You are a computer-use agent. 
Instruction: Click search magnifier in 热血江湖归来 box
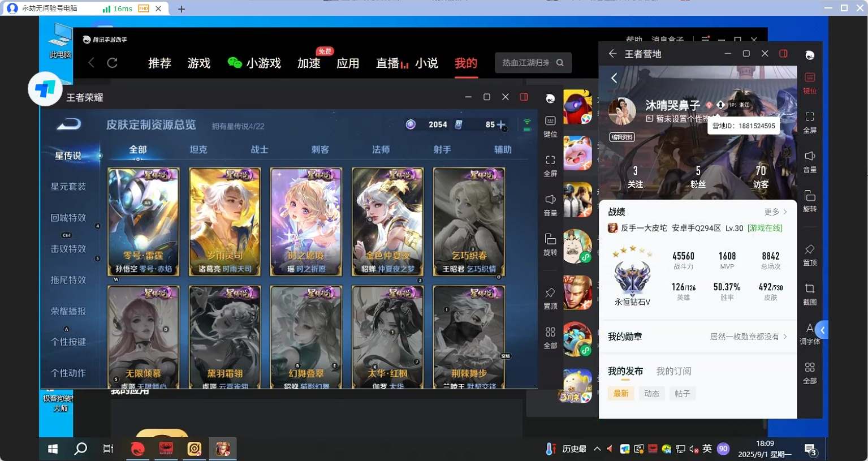(x=560, y=63)
